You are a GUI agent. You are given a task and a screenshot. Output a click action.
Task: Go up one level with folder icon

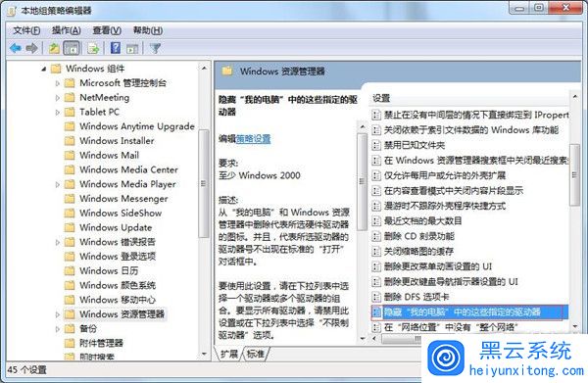point(54,48)
